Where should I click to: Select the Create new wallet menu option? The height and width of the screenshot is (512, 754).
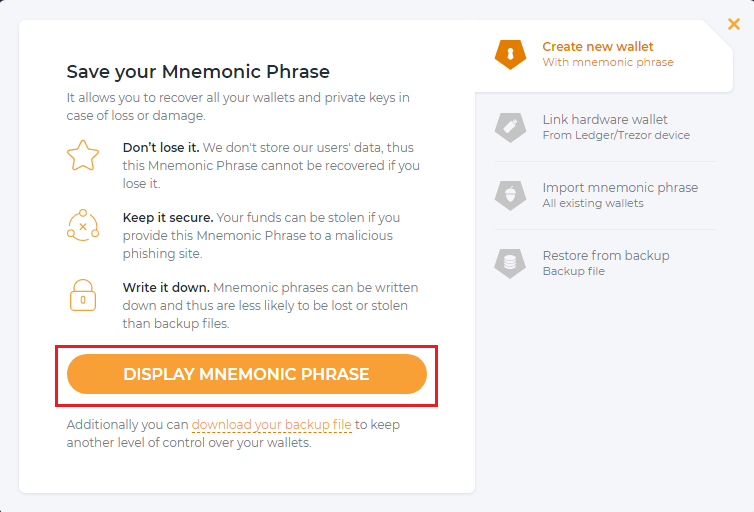point(598,47)
